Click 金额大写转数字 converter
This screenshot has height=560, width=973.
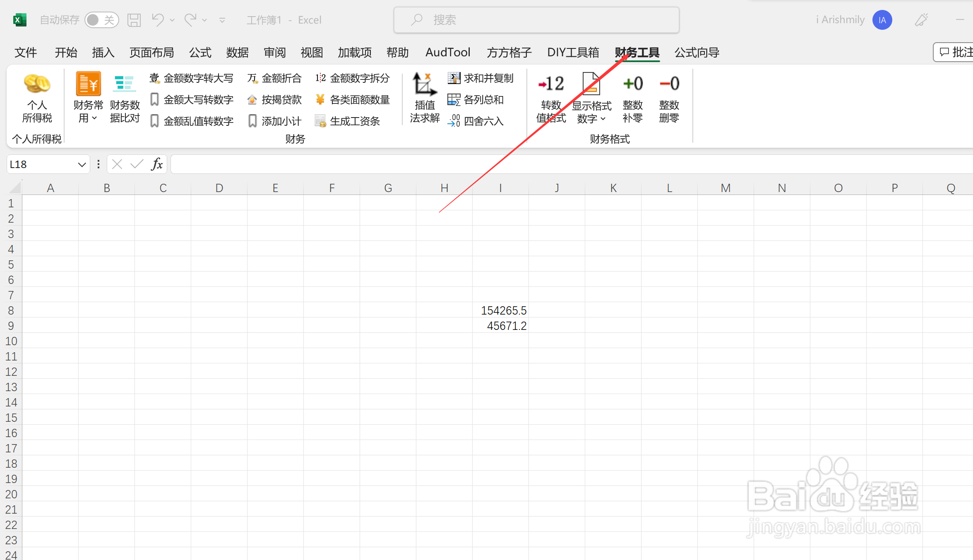coord(192,100)
